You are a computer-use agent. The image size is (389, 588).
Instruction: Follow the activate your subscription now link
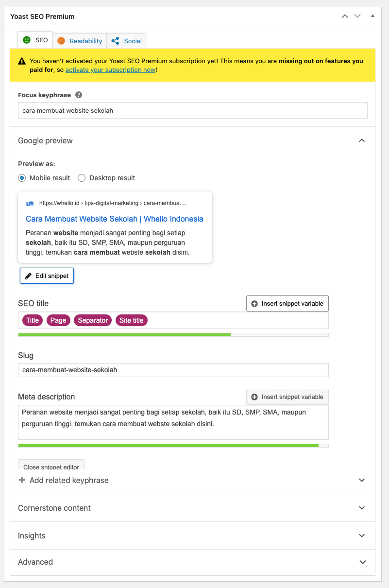point(111,70)
